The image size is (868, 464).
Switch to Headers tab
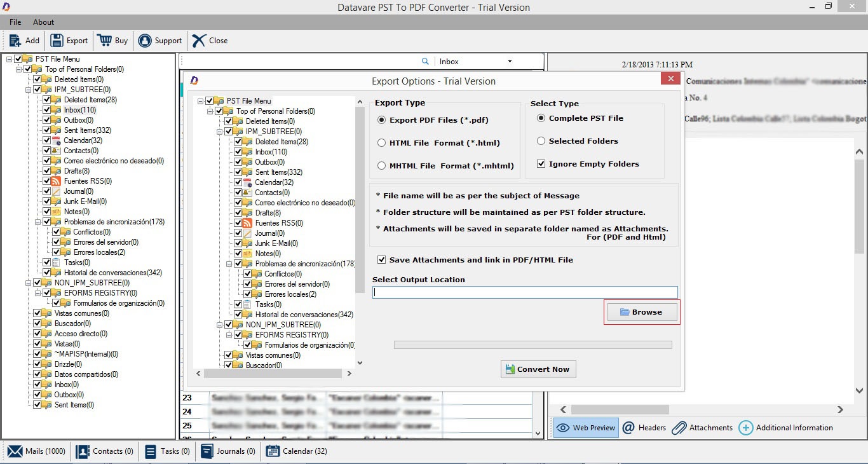[644, 428]
